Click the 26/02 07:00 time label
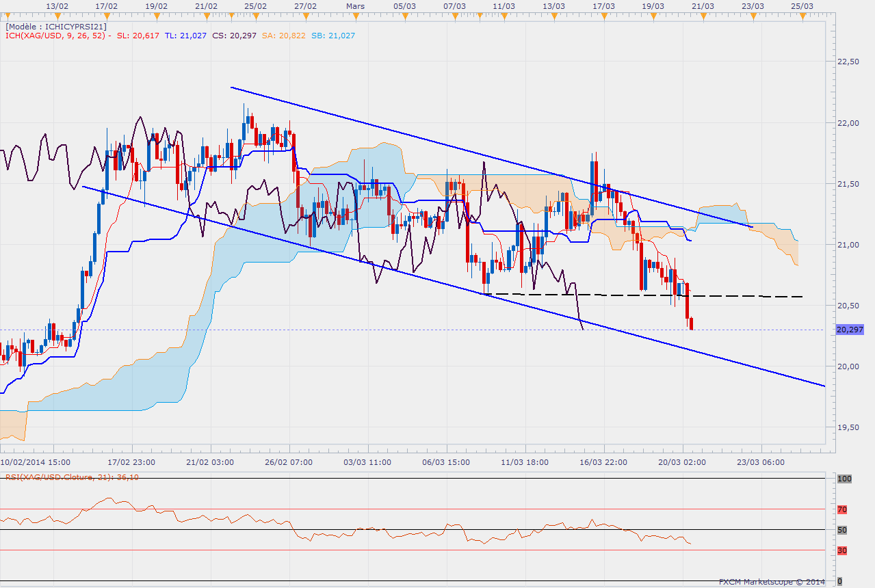 tap(287, 462)
